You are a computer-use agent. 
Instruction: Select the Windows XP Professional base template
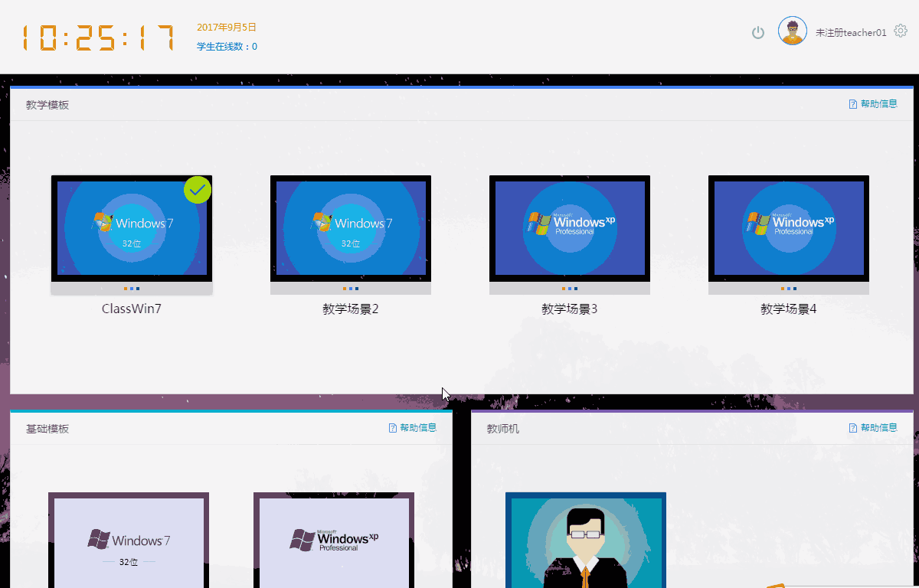pos(334,541)
